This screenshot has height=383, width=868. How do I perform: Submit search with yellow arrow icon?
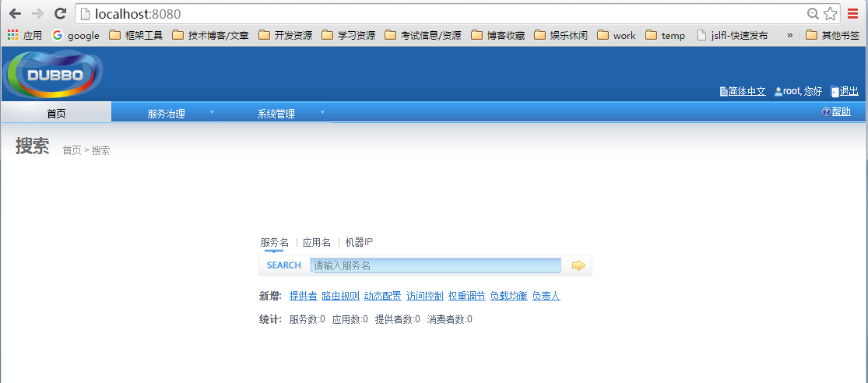pos(578,265)
